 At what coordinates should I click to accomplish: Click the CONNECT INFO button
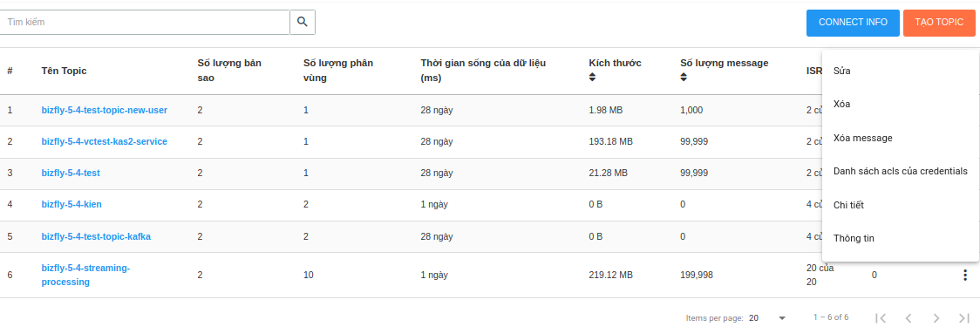tap(853, 23)
